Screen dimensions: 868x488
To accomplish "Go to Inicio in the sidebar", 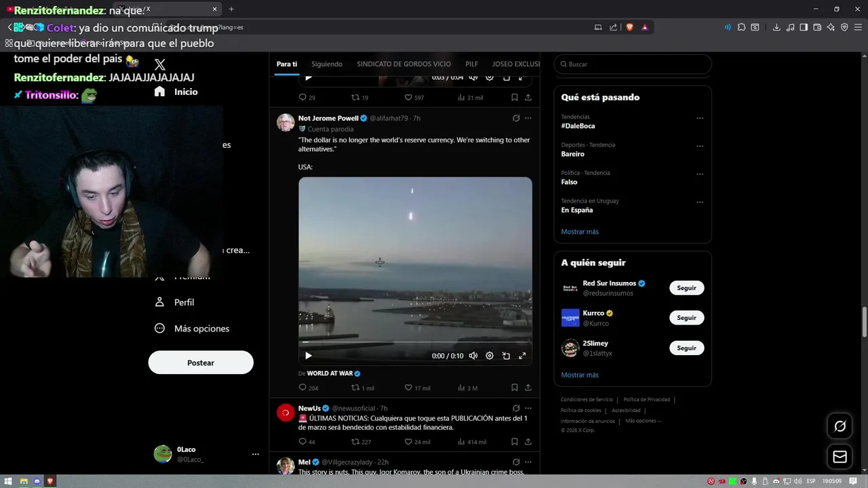I will 176,91.
